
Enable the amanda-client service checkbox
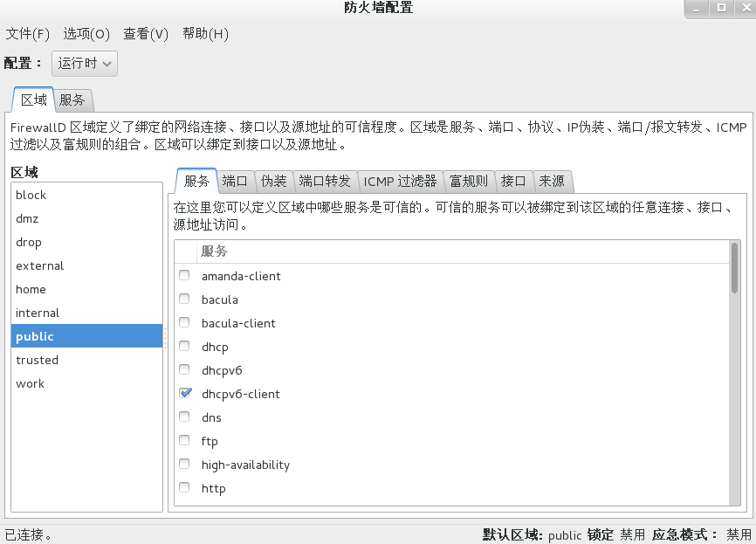point(184,275)
